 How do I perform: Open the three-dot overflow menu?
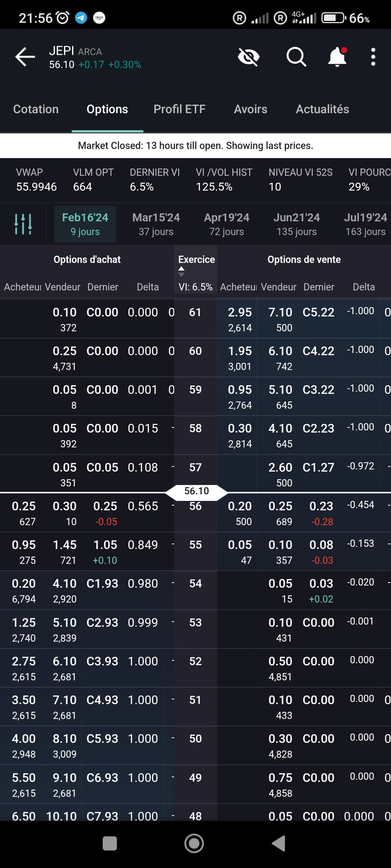tap(373, 57)
